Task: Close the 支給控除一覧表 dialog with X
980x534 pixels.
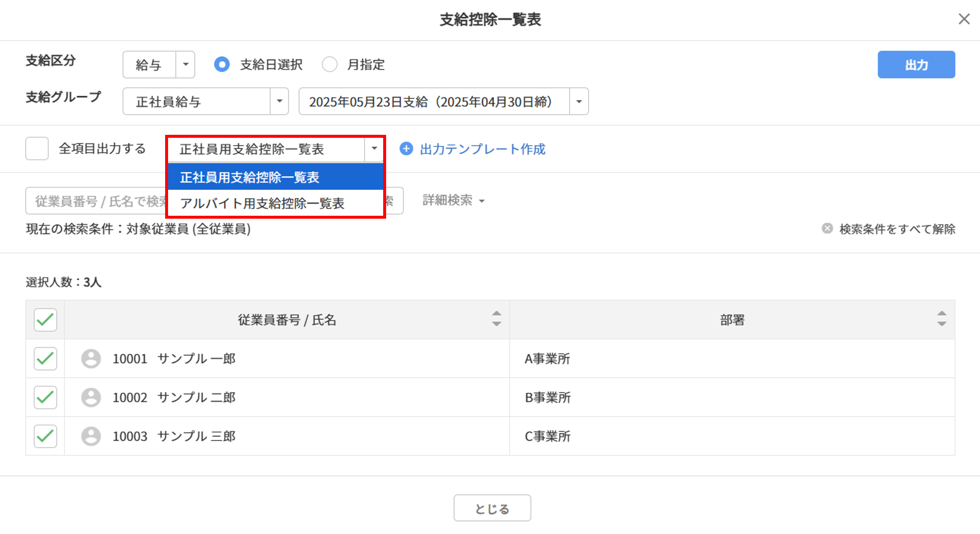Action: (x=964, y=19)
